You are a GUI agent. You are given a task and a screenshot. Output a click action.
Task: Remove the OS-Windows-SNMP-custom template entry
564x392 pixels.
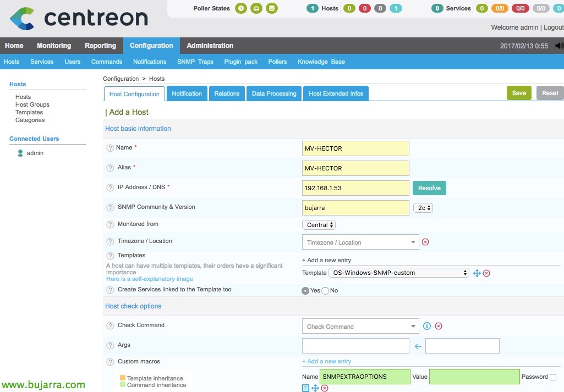coord(486,273)
